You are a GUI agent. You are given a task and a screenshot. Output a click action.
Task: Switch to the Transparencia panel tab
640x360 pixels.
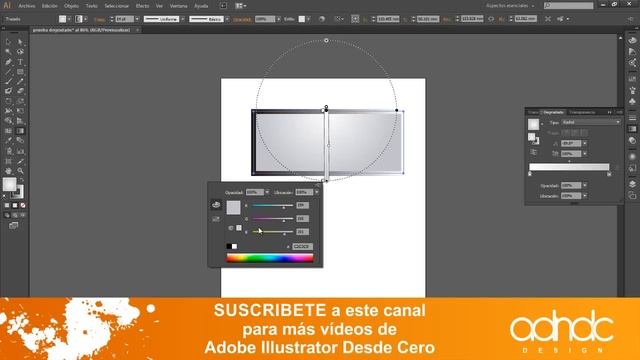coord(582,112)
